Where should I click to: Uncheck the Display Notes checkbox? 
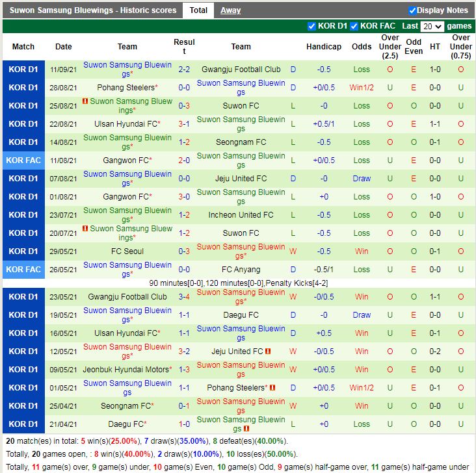(412, 10)
